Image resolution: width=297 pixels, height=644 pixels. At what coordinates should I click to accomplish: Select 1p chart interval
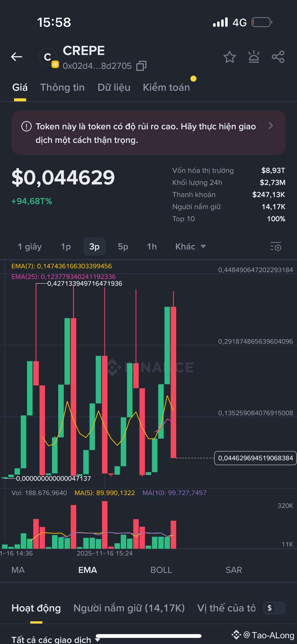[66, 247]
